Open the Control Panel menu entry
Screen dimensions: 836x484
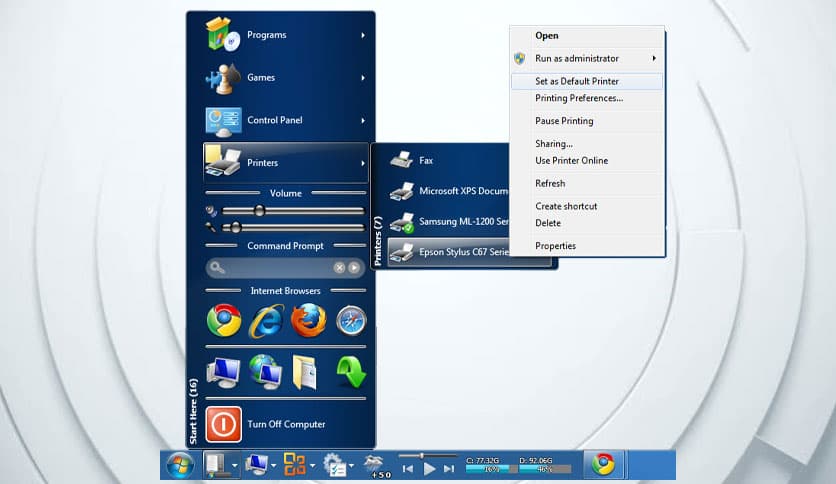click(286, 120)
